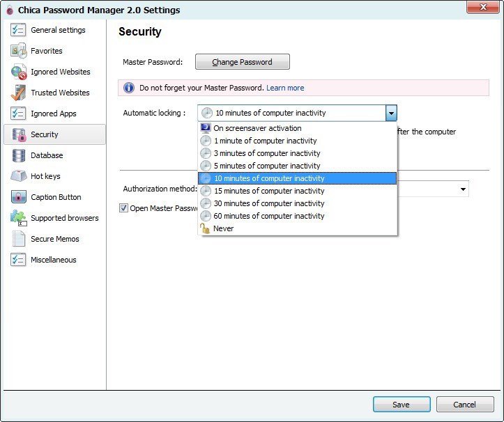504x422 pixels.
Task: Click the Hot keys key icon
Action: pyautogui.click(x=18, y=176)
